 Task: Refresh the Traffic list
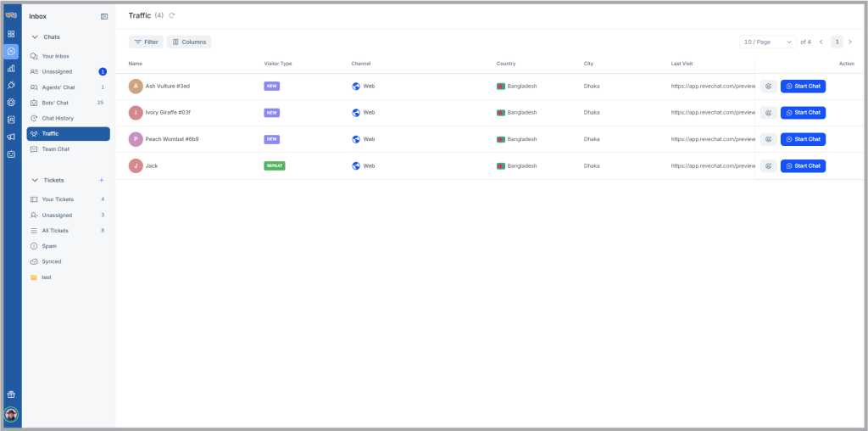click(x=171, y=15)
